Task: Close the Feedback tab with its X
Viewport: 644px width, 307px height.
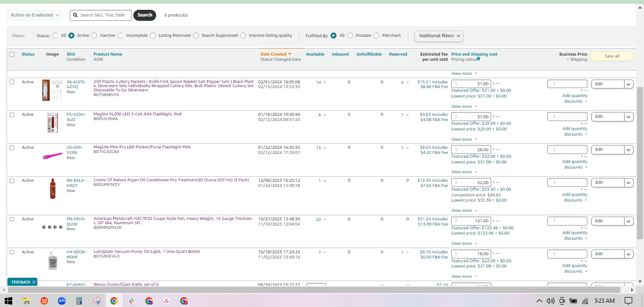Action: pyautogui.click(x=34, y=282)
